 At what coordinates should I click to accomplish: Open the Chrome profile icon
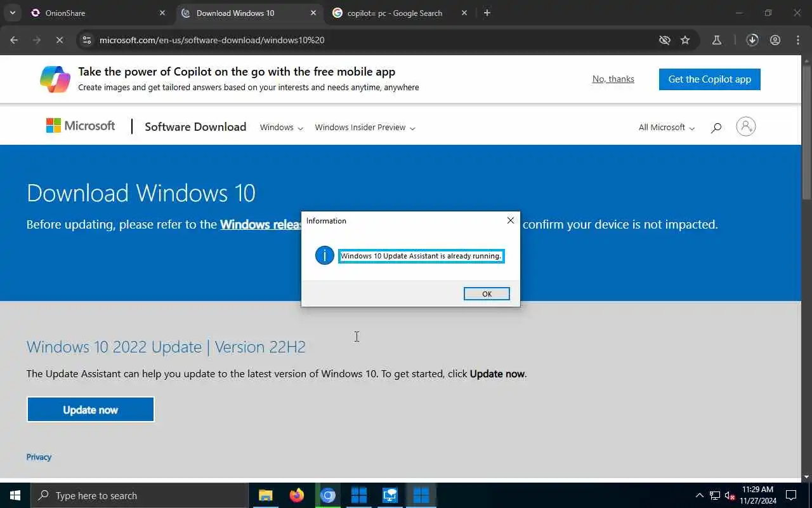[775, 40]
